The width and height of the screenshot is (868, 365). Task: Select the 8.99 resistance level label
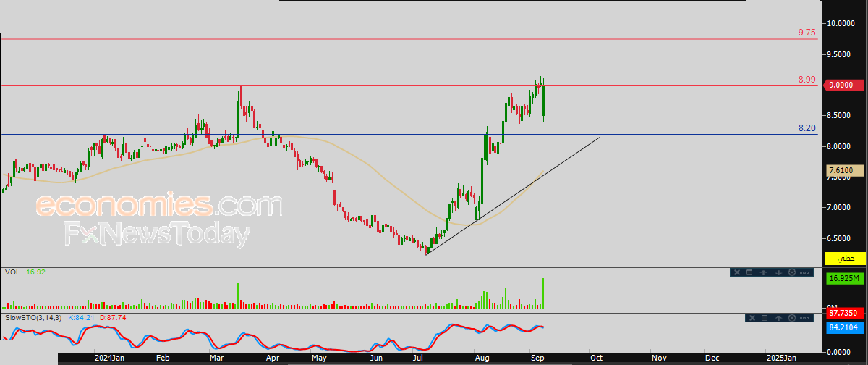click(807, 79)
